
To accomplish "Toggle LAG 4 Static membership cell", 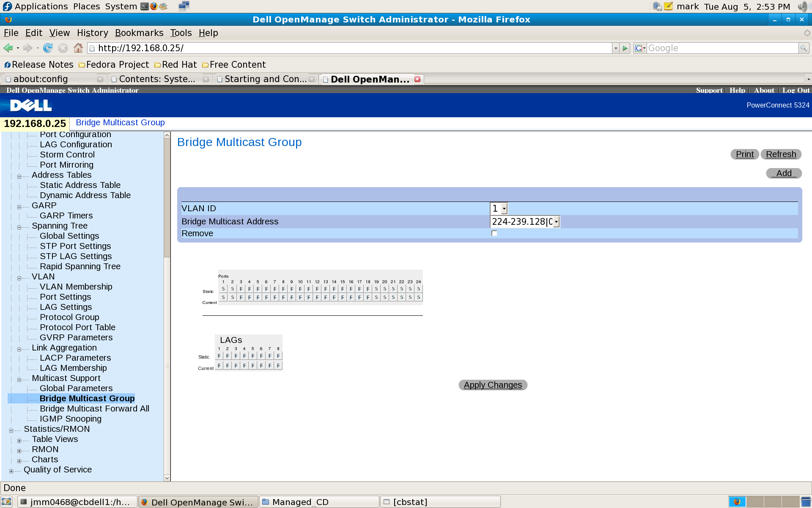I will [x=244, y=356].
